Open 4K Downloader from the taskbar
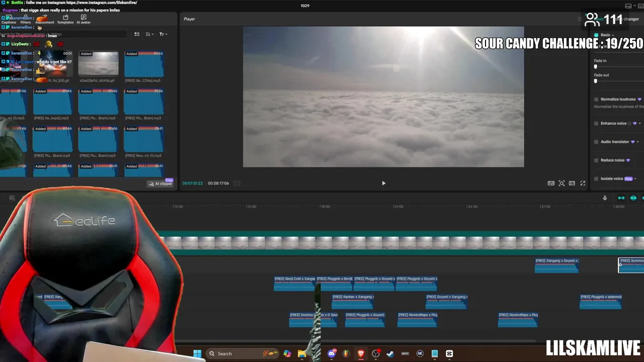The width and height of the screenshot is (644, 362). click(420, 353)
